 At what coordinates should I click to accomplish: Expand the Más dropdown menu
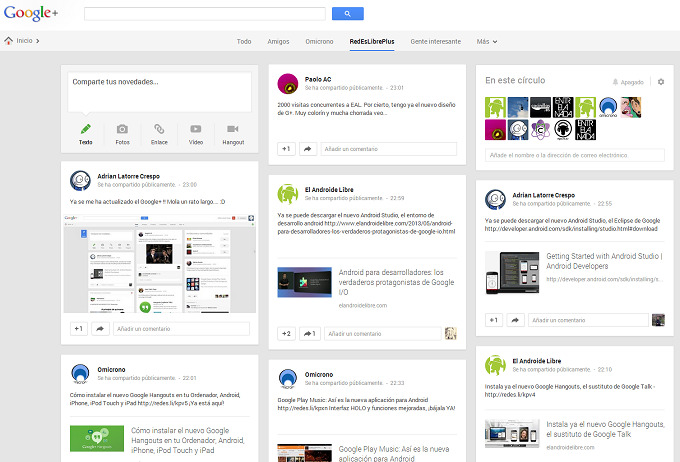(x=487, y=42)
